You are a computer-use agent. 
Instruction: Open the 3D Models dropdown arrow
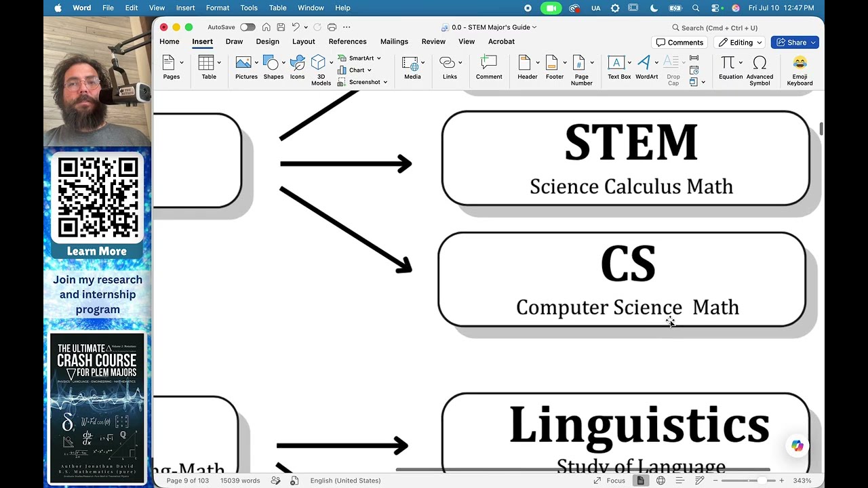(x=331, y=62)
